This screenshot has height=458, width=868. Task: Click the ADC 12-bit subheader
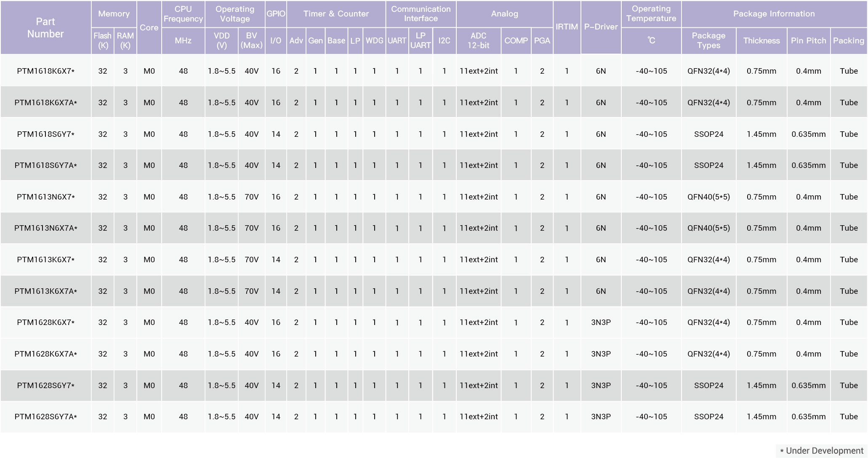point(478,41)
